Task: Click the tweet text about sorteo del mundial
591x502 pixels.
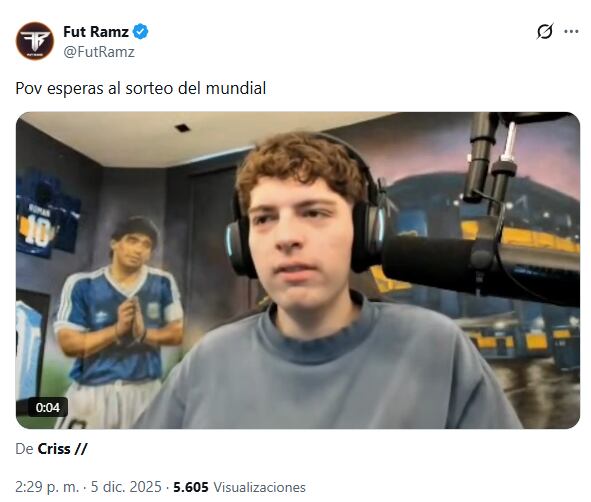Action: (x=141, y=89)
